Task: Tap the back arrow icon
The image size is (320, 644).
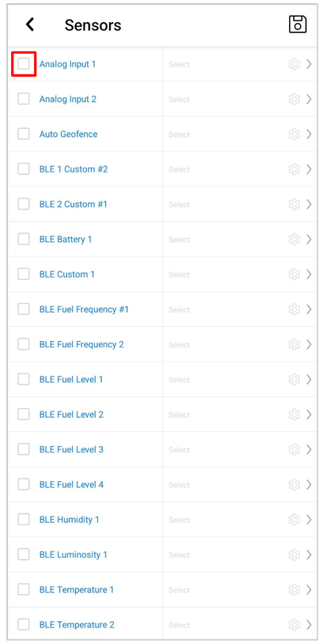Action: click(29, 25)
